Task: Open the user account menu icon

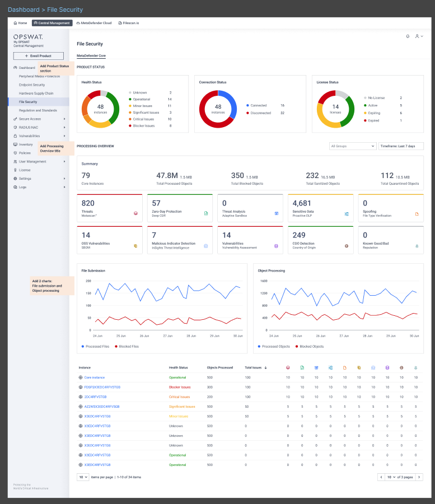Action: pyautogui.click(x=418, y=36)
